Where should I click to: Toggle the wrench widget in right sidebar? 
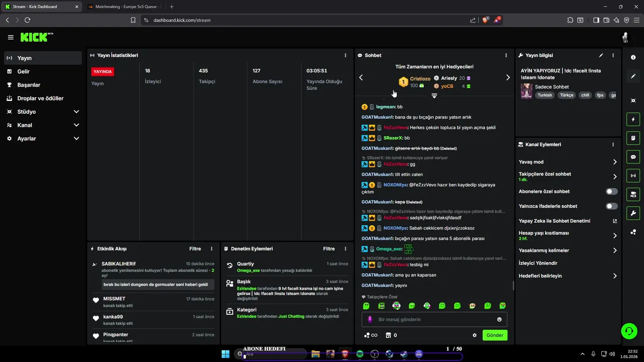(633, 213)
